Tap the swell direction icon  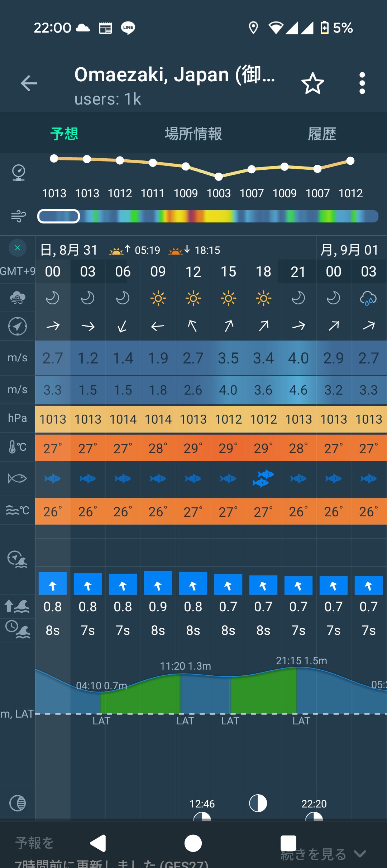click(18, 559)
